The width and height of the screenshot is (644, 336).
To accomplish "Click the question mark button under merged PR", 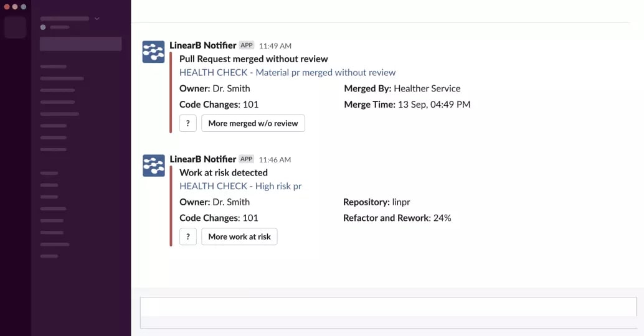I will (188, 123).
